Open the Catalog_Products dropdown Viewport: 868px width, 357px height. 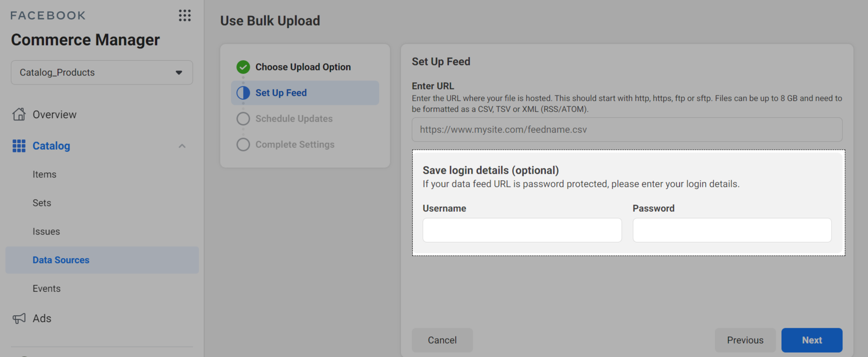point(102,73)
